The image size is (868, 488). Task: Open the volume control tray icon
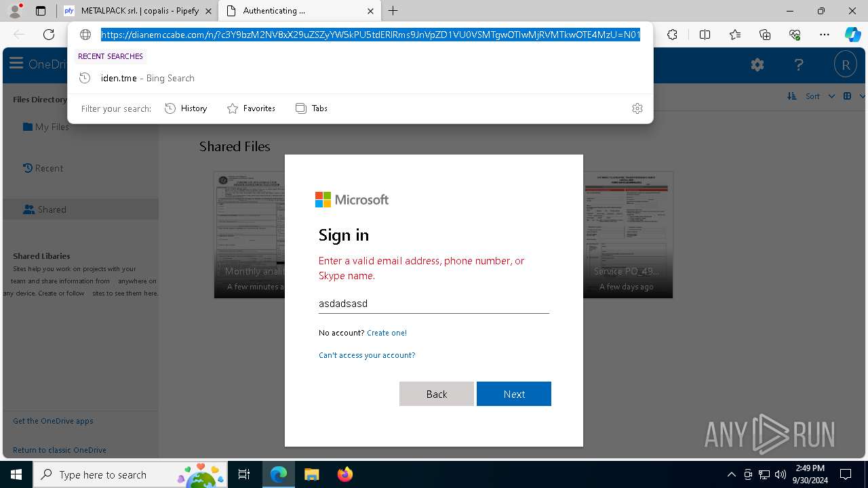coord(781,474)
